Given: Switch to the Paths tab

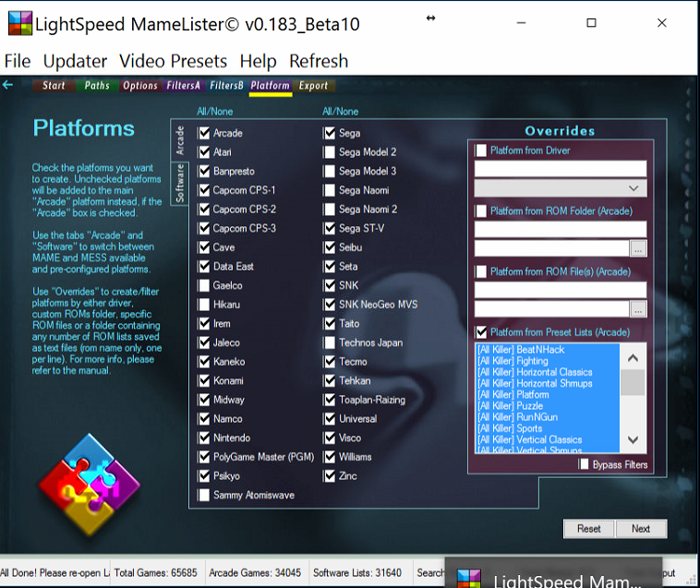Looking at the screenshot, I should [x=97, y=85].
